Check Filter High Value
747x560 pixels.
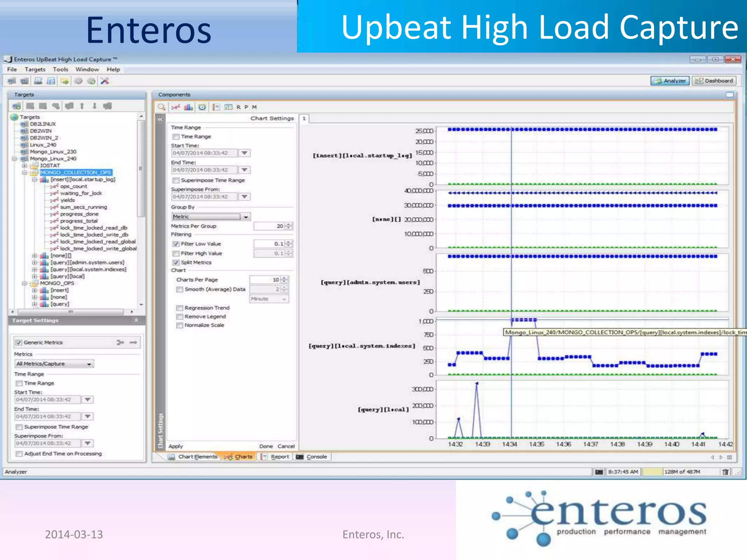click(176, 253)
